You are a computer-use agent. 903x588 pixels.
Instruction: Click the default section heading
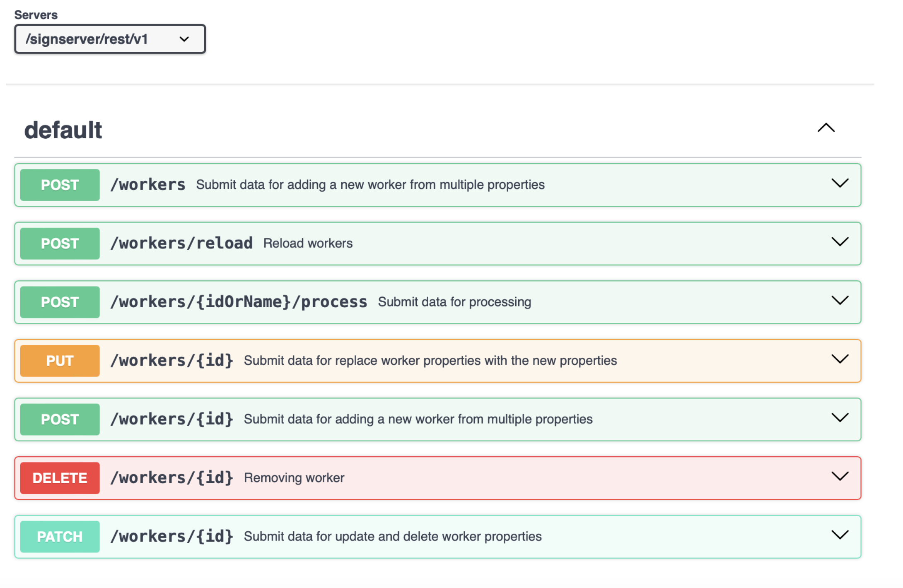63,130
